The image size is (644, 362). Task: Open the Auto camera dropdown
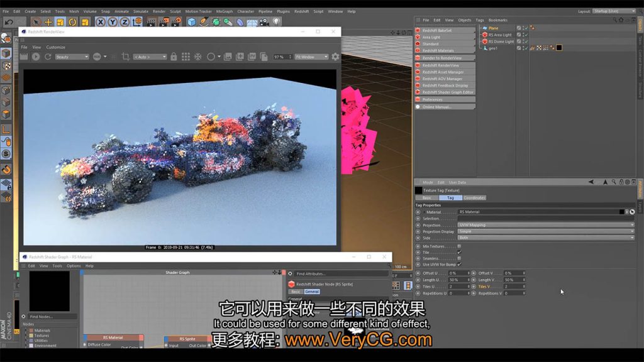pyautogui.click(x=150, y=57)
